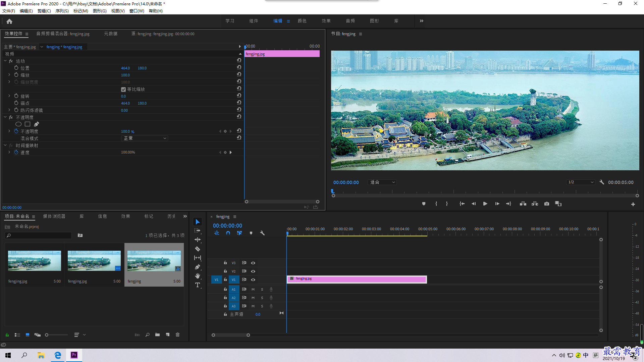This screenshot has width=644, height=362.
Task: Select the Slip tool
Action: [x=198, y=258]
